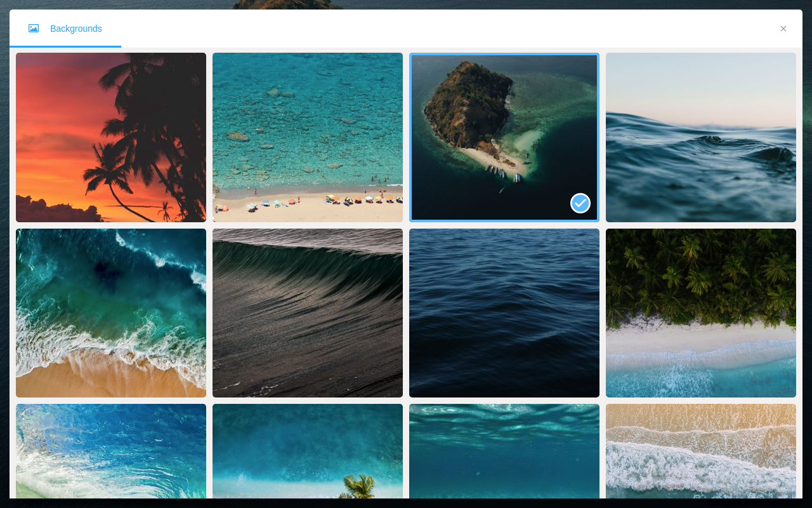Choose the beach with umbrellas background
This screenshot has width=812, height=508.
click(x=308, y=137)
